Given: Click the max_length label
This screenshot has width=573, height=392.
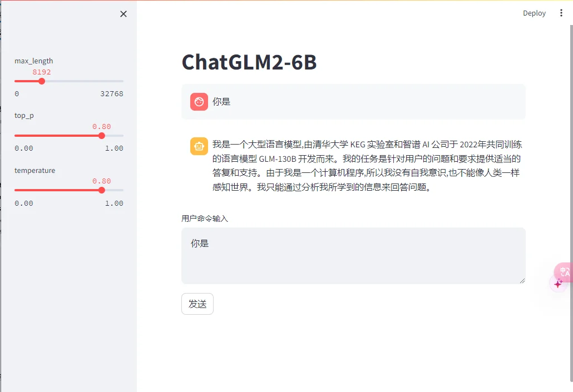Looking at the screenshot, I should [33, 61].
